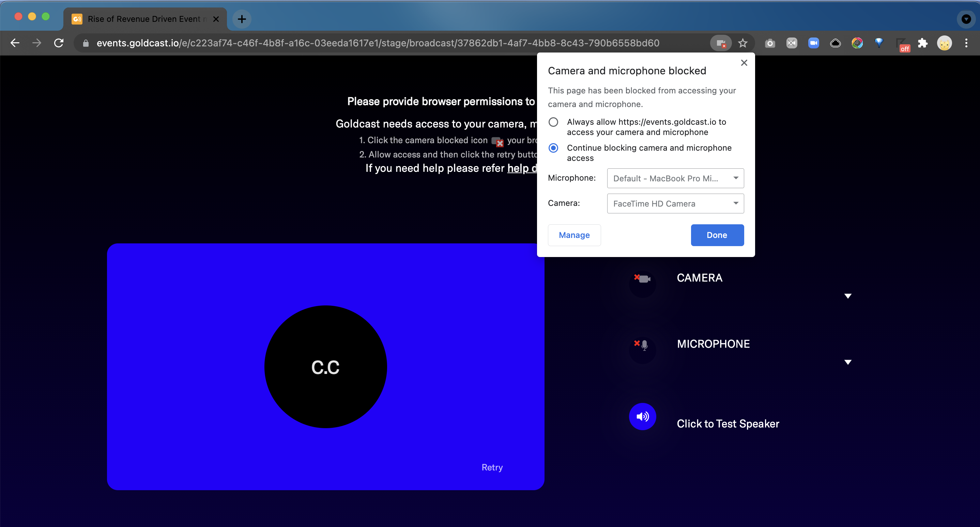Close the Rise of Revenue Driven Event tab
This screenshot has width=980, height=527.
[x=216, y=19]
